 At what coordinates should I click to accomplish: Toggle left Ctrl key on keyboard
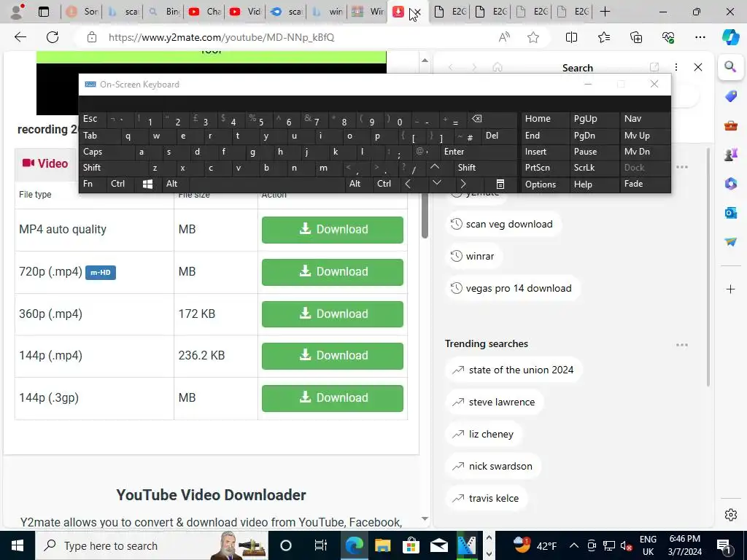117,184
